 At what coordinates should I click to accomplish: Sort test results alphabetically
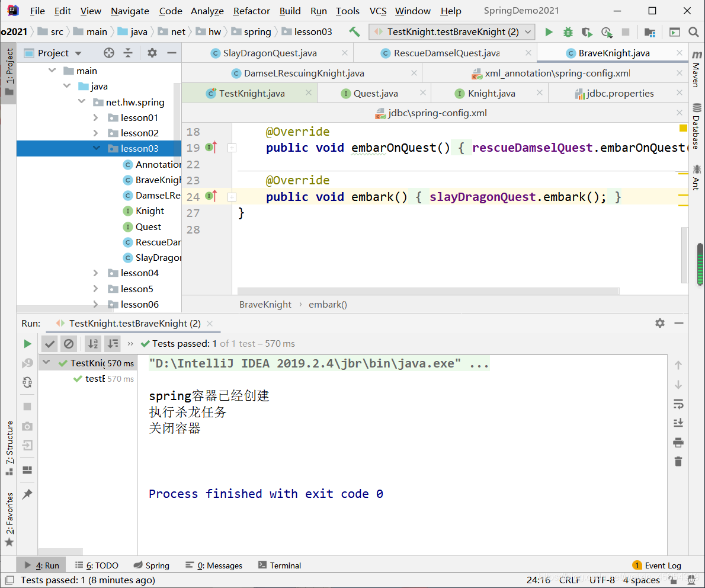coord(93,344)
